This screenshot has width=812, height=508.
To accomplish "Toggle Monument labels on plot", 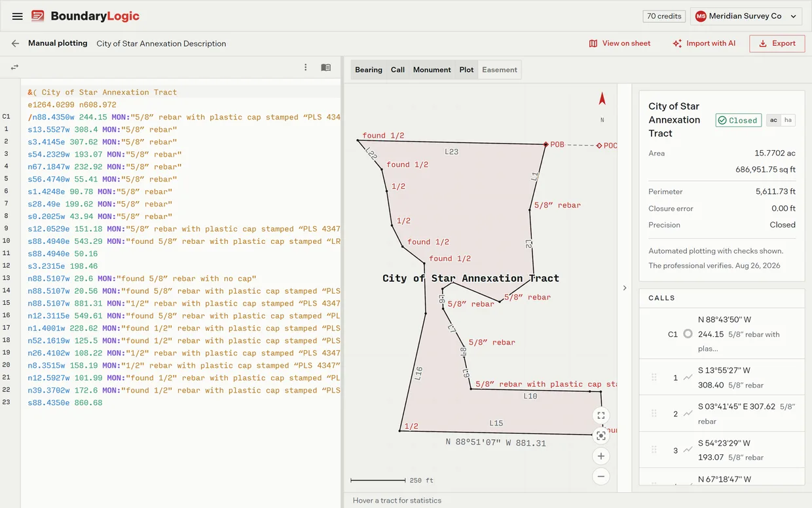I will point(432,69).
